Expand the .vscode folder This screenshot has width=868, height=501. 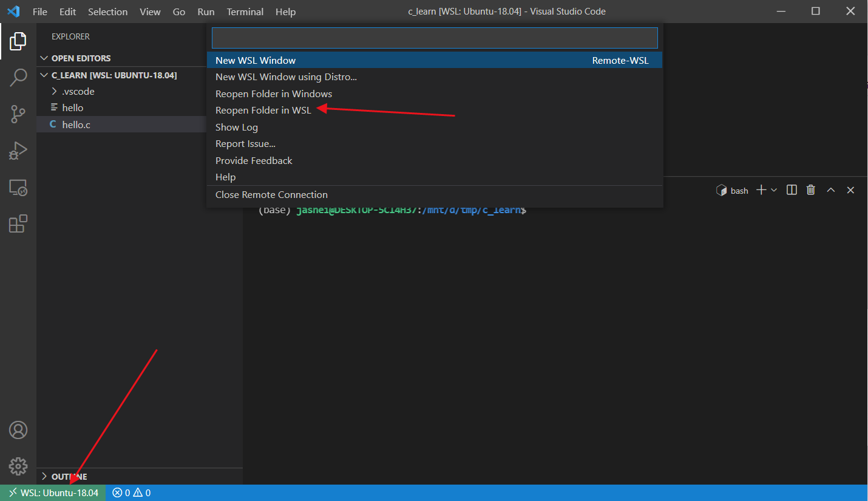coord(121,91)
